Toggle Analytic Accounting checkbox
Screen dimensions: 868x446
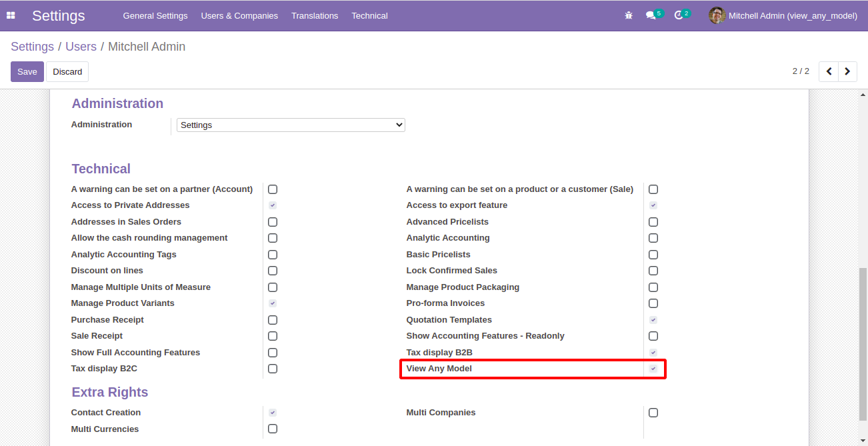(653, 238)
